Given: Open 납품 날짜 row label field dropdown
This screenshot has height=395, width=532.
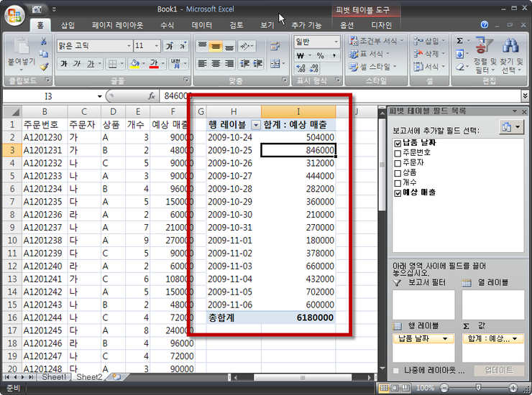Looking at the screenshot, I should 445,339.
